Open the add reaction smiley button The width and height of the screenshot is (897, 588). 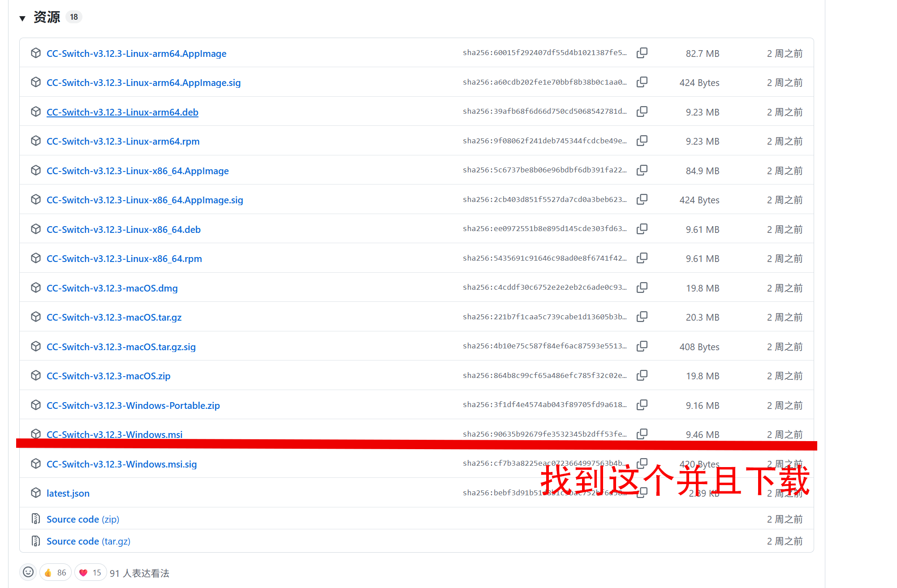pos(28,572)
